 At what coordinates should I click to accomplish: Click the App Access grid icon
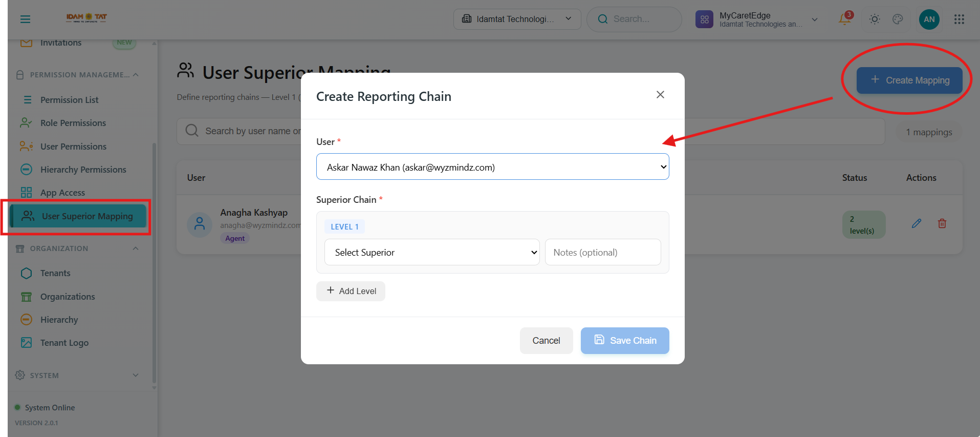[x=26, y=193]
